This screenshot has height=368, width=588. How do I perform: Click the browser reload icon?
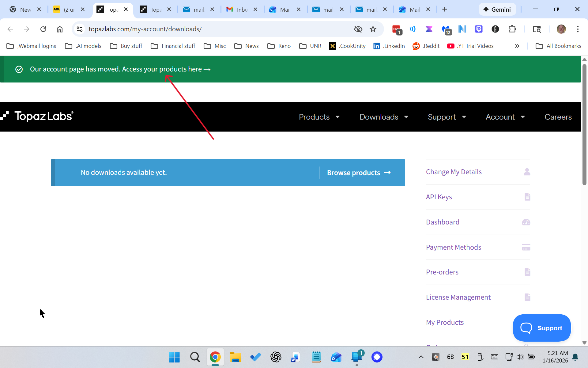(x=43, y=29)
